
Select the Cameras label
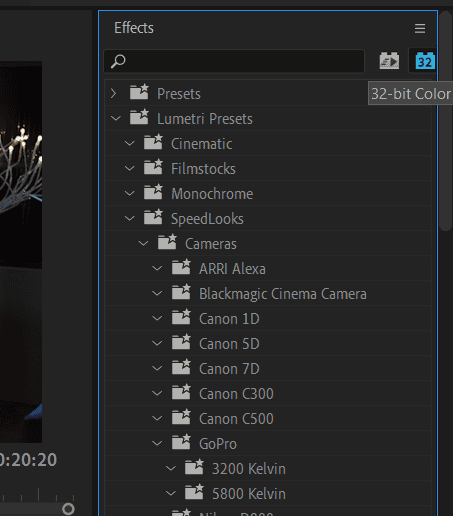tap(211, 244)
